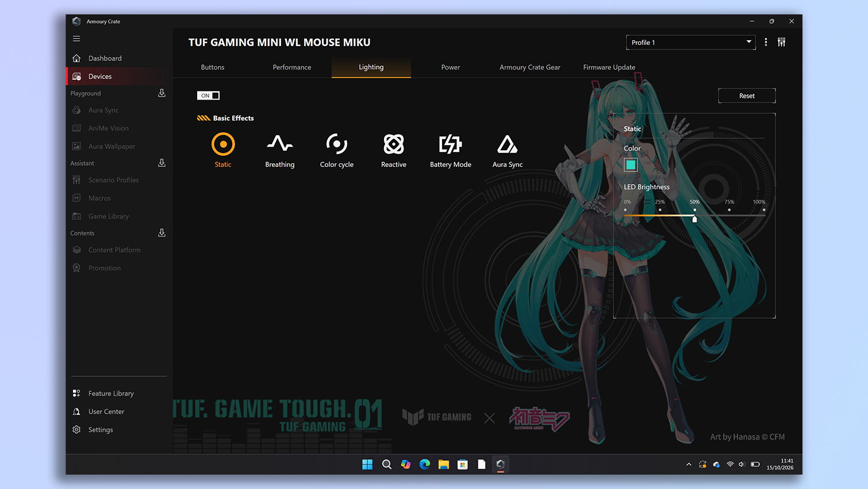This screenshot has width=868, height=489.
Task: Open the Armoury Crate Gear tab
Action: pos(530,67)
